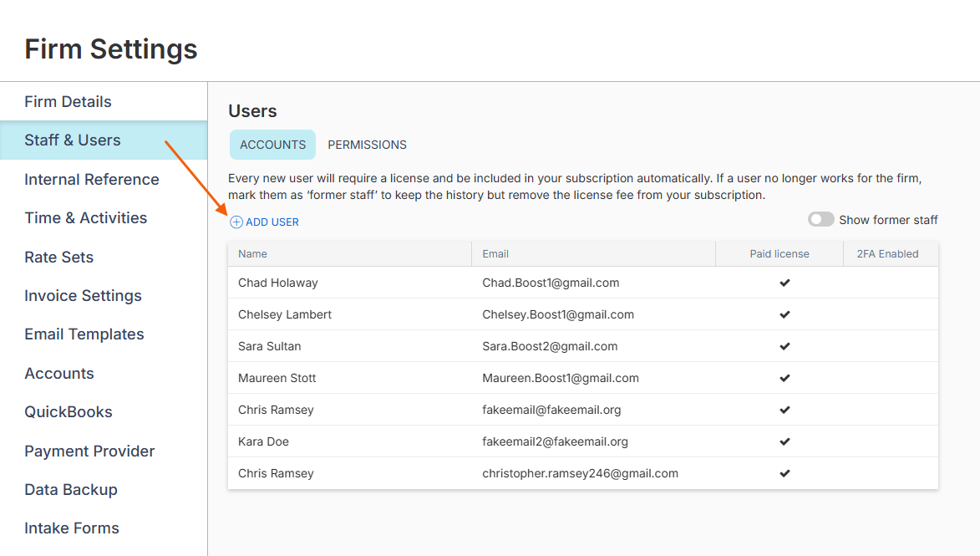Select the Chelsey Lambert user name
The width and height of the screenshot is (980, 556).
(x=285, y=314)
